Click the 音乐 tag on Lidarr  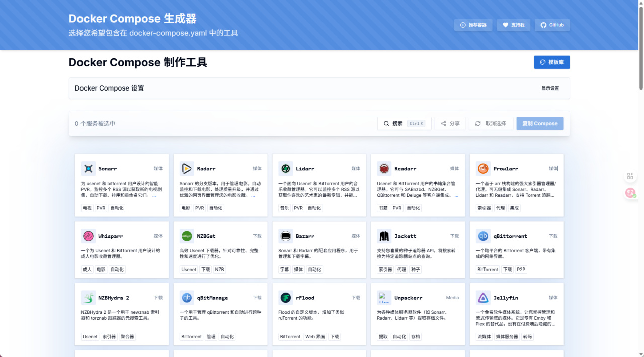pyautogui.click(x=285, y=208)
